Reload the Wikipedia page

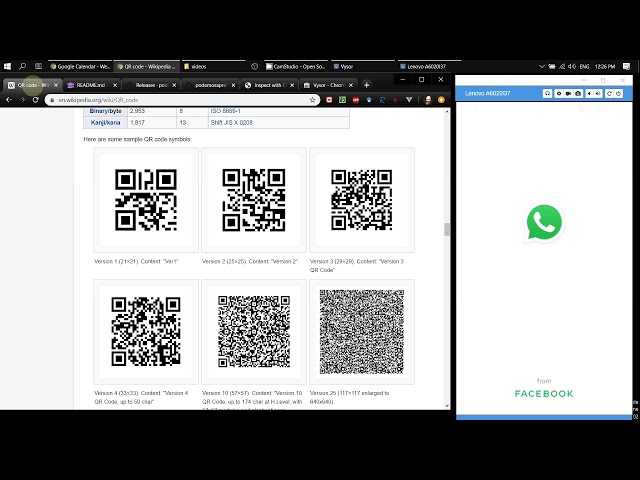(36, 100)
